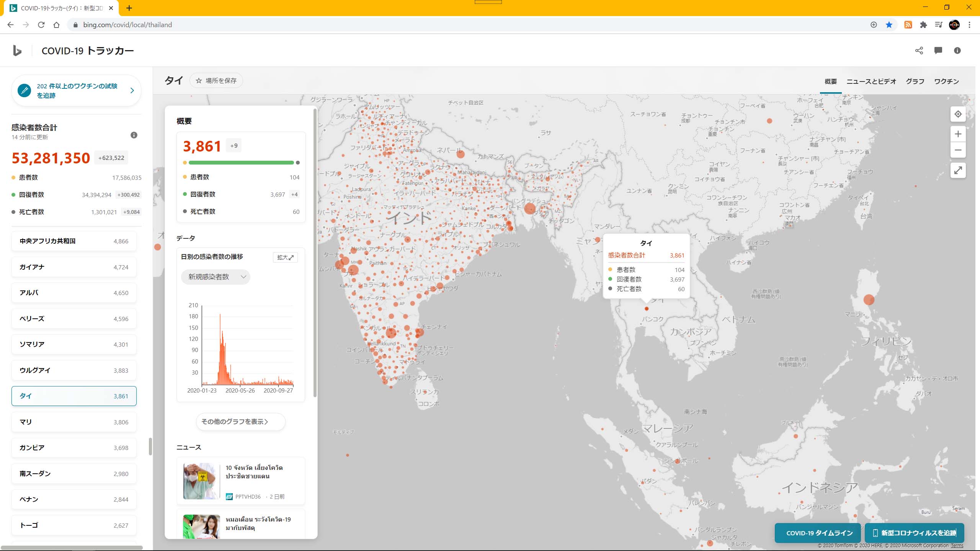Open news article หมอเตือน ระวังโควิด-19
980x551 pixels.
241,524
